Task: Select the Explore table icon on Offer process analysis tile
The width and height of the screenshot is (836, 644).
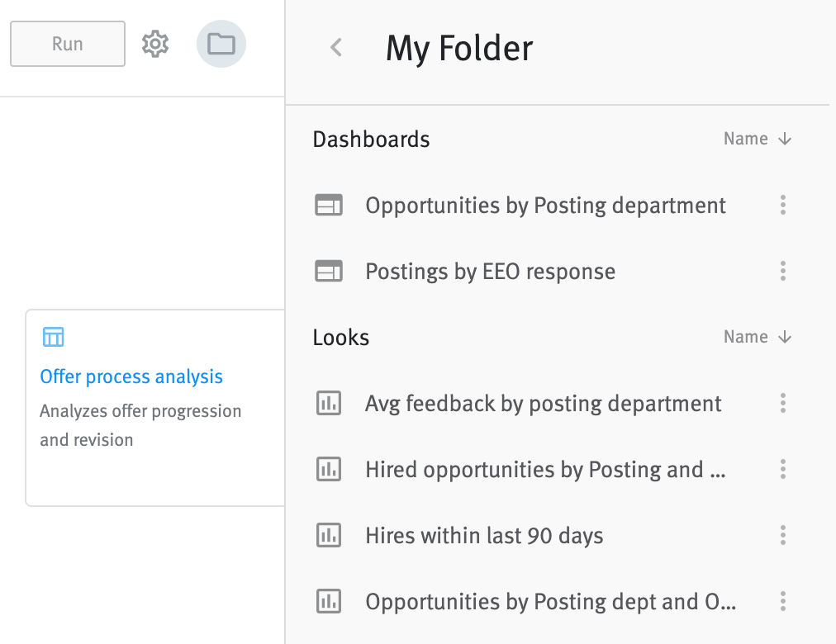Action: [53, 337]
